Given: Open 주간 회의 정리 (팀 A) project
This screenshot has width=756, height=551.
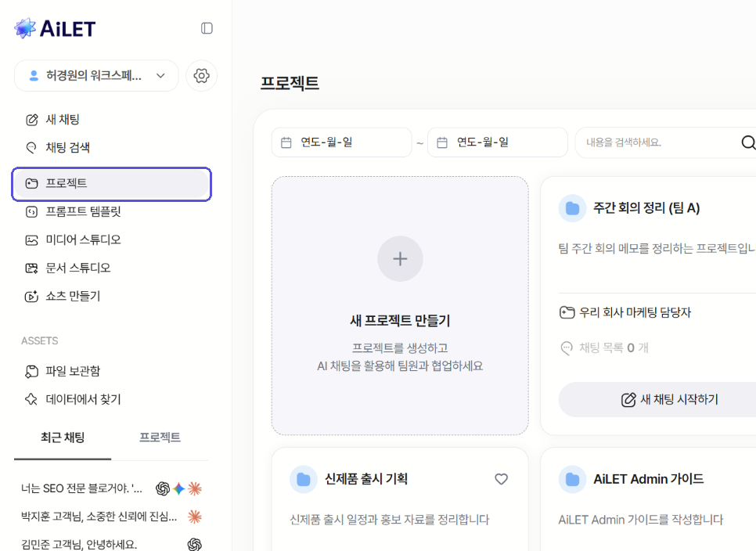Looking at the screenshot, I should [x=646, y=208].
